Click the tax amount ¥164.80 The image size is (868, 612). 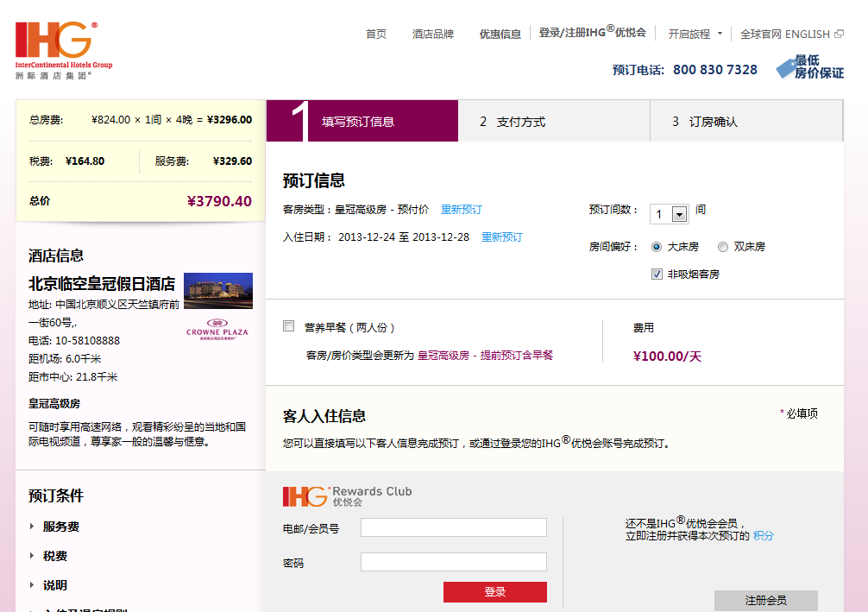85,161
